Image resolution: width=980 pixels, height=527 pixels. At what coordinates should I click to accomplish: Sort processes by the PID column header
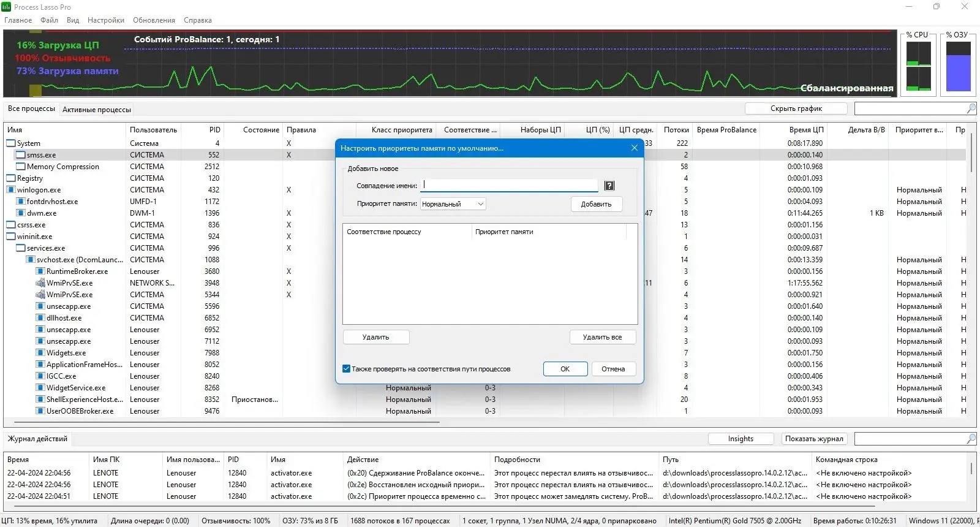tap(202, 130)
